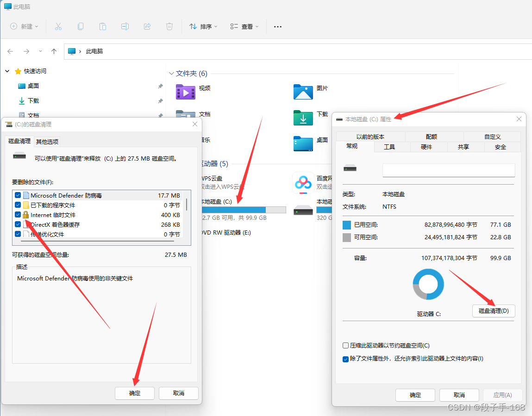Open the 视频 folder icon
The width and height of the screenshot is (532, 416).
(x=185, y=92)
